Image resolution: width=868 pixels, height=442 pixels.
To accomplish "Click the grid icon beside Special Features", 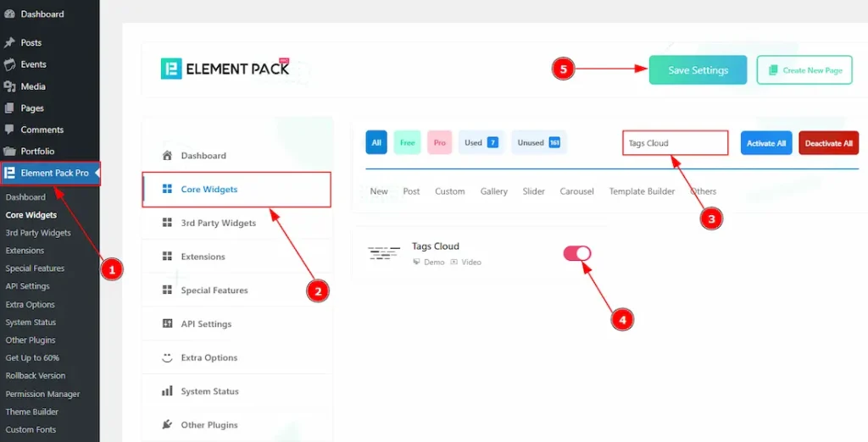I will click(167, 290).
